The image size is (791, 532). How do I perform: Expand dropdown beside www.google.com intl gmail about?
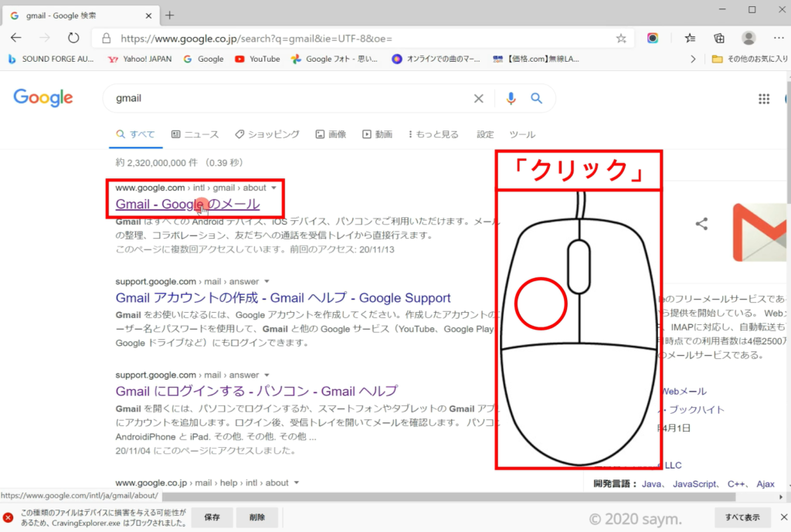[x=273, y=188]
